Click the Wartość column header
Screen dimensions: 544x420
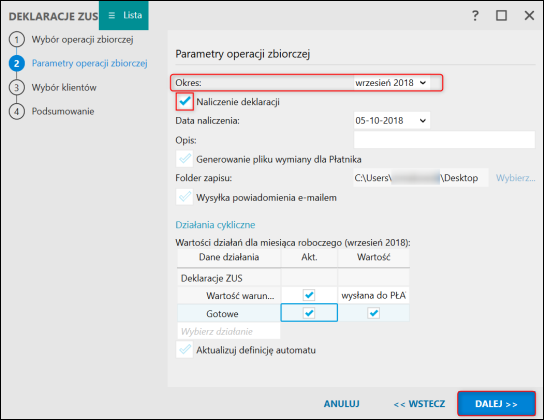374,257
